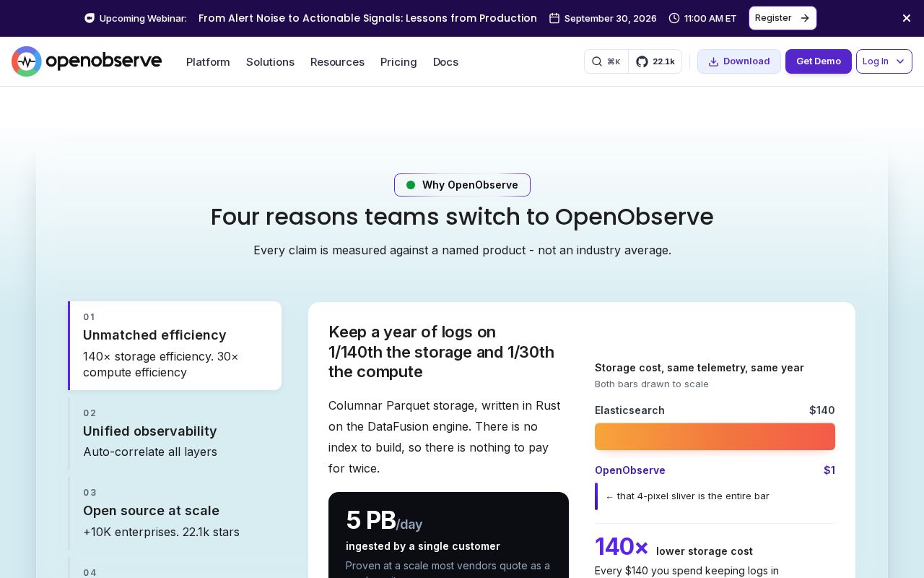
Task: Click the OpenObserve logo
Action: pos(87,61)
